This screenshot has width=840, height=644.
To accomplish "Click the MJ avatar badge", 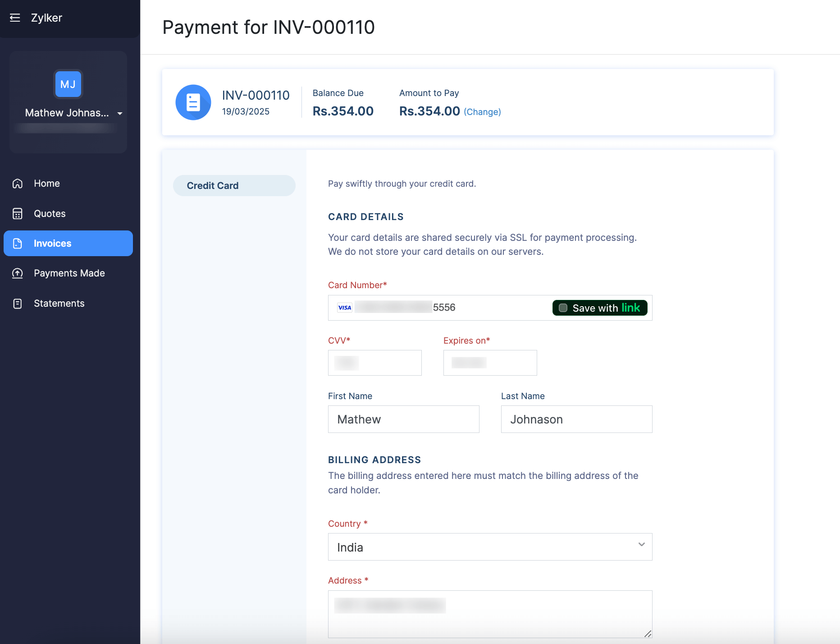I will [68, 84].
